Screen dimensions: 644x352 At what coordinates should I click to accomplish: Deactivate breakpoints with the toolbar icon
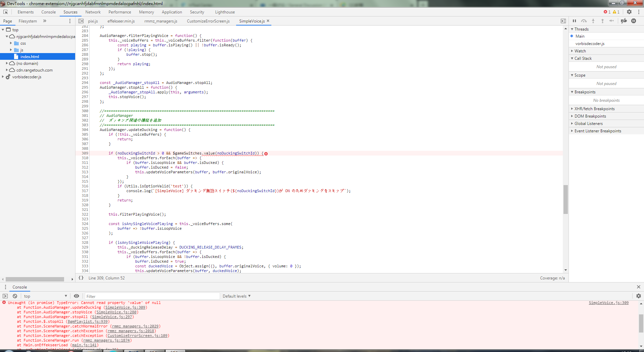tap(624, 21)
